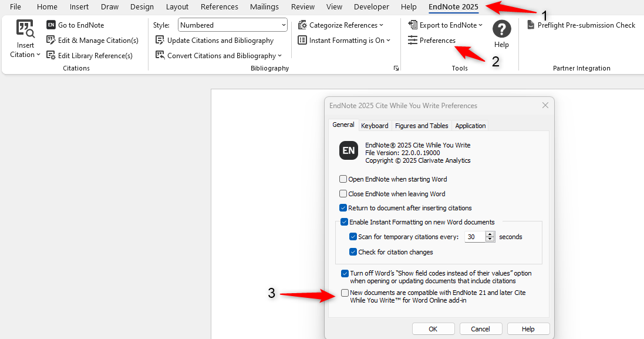Screen dimensions: 644x339
Task: Open the Preferences tool
Action: 434,41
